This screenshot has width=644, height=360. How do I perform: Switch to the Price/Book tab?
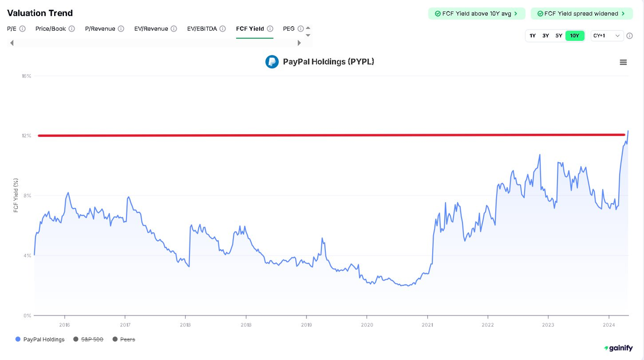pyautogui.click(x=50, y=29)
